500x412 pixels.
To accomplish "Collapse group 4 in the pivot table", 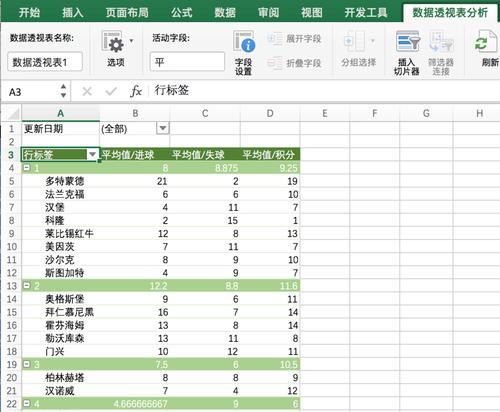I will 27,403.
